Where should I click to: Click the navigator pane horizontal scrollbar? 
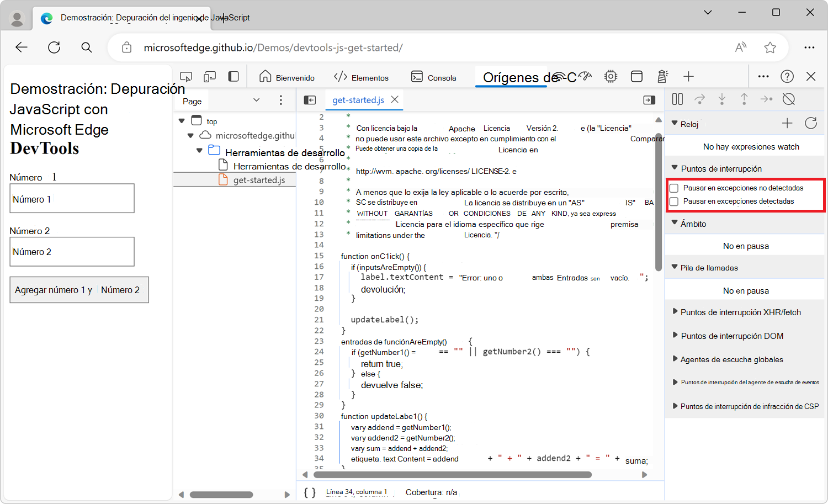tap(221, 495)
